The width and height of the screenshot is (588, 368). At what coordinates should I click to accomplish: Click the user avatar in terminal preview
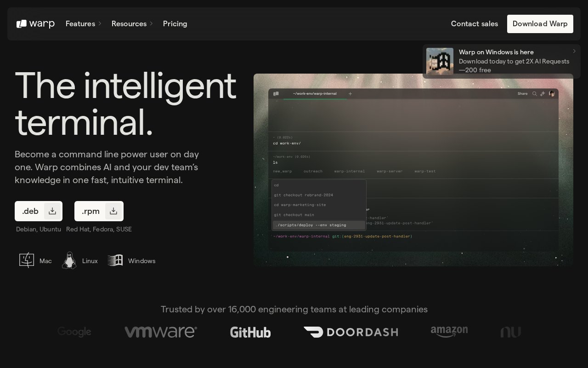click(x=552, y=94)
